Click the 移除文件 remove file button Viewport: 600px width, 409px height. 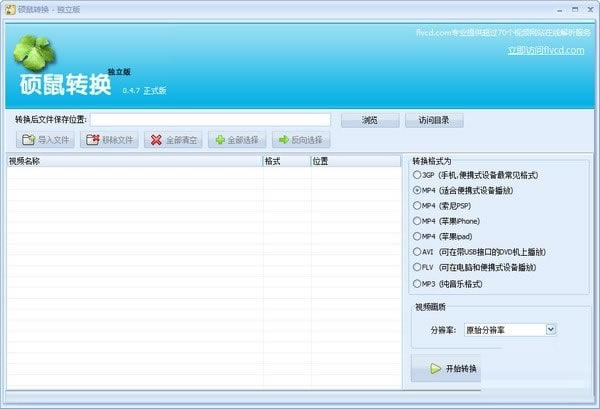(109, 140)
